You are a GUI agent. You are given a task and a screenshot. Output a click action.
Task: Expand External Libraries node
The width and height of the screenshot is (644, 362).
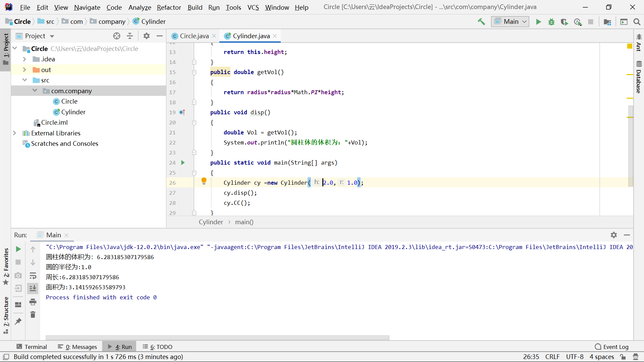[14, 133]
